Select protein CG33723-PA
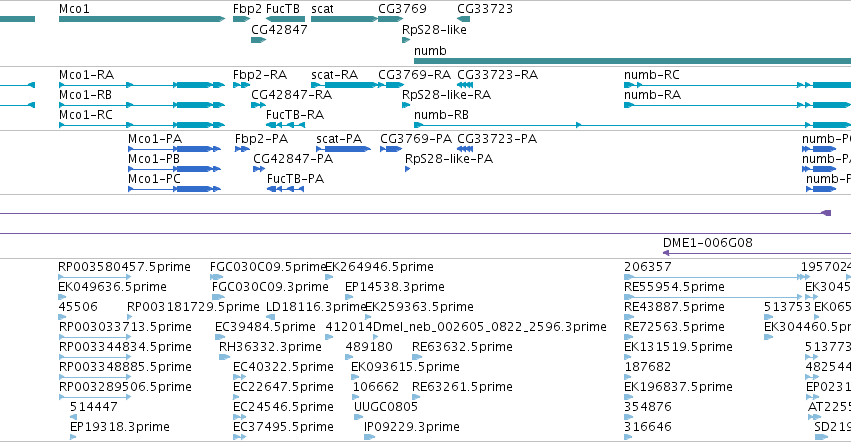Viewport: 851px width, 442px height. 465,149
